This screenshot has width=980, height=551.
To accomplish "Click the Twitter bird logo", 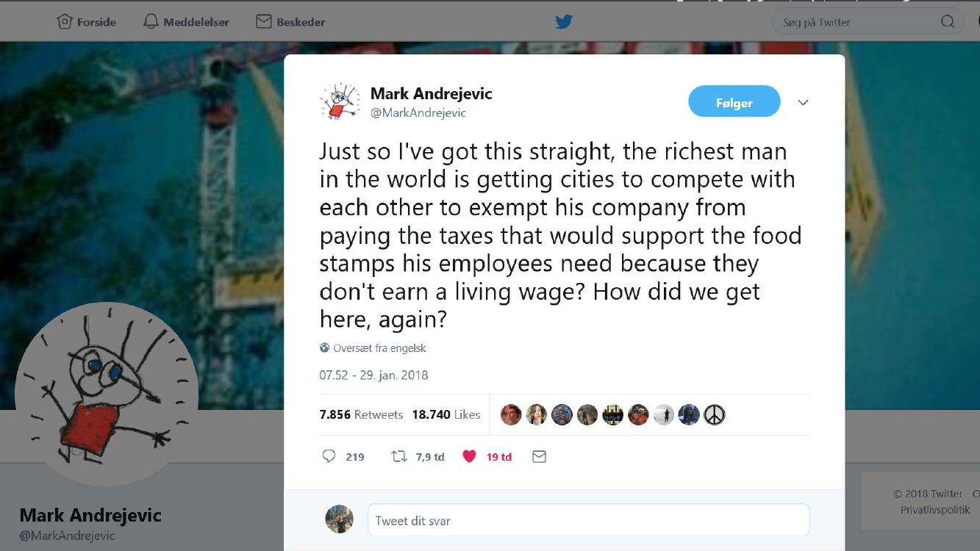I will tap(564, 21).
